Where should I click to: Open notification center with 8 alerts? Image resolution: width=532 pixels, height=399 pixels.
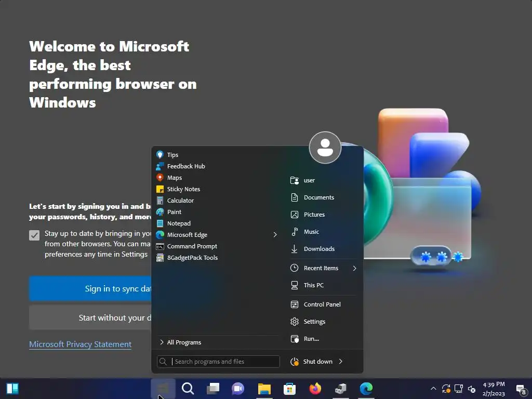521,390
